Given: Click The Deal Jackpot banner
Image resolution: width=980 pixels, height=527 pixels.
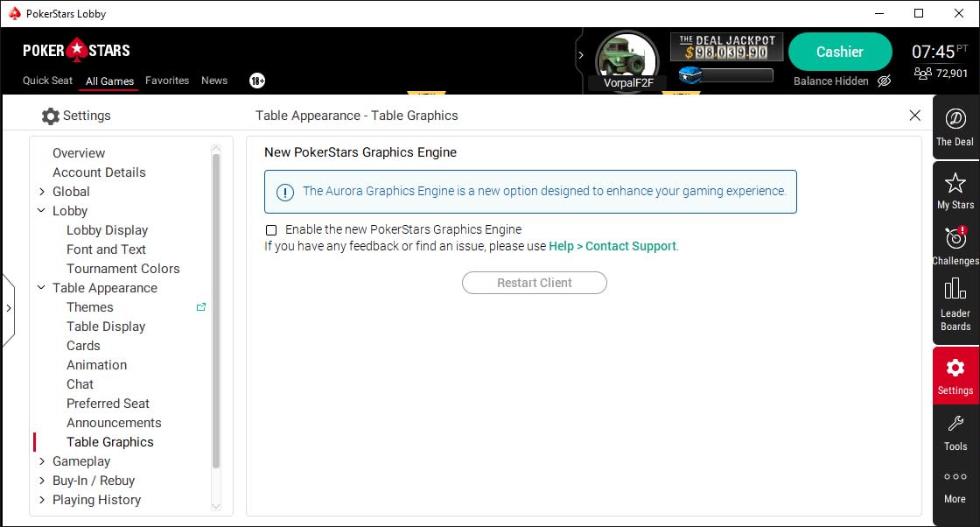Looking at the screenshot, I should coord(726,47).
